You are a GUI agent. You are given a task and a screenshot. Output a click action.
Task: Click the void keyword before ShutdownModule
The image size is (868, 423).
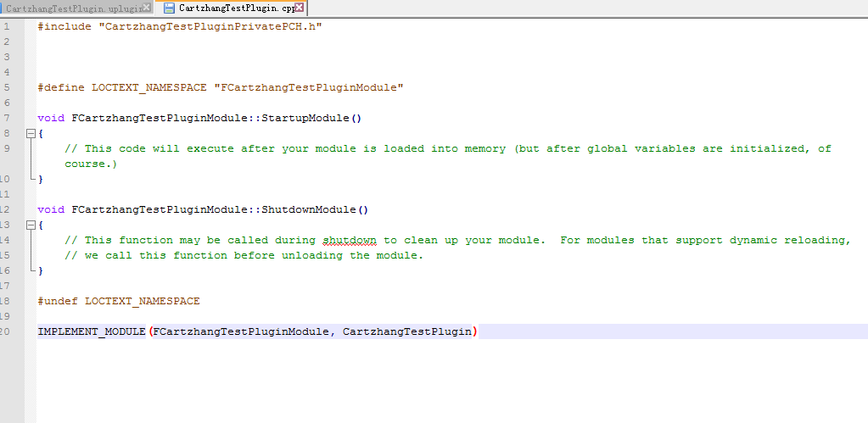[51, 209]
